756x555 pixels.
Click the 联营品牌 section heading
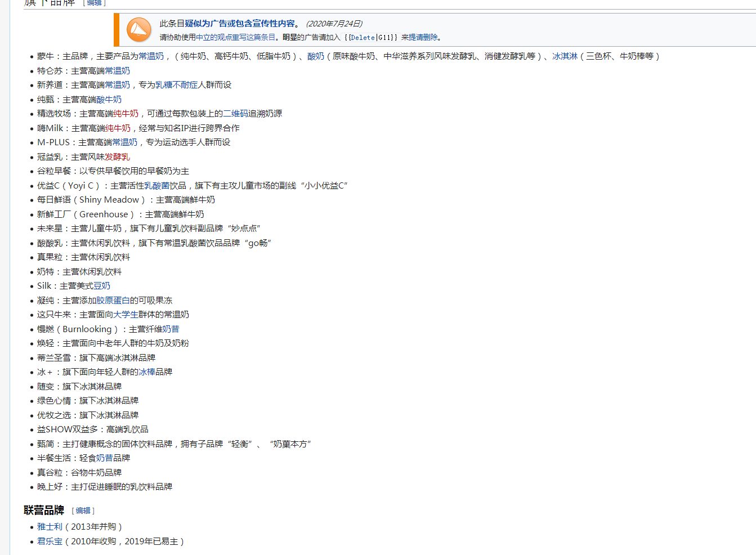click(x=44, y=510)
